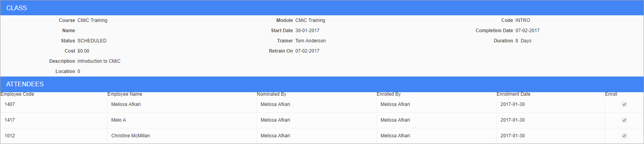Image resolution: width=644 pixels, height=144 pixels.
Task: Select employee code 1417 cell
Action: pos(53,120)
